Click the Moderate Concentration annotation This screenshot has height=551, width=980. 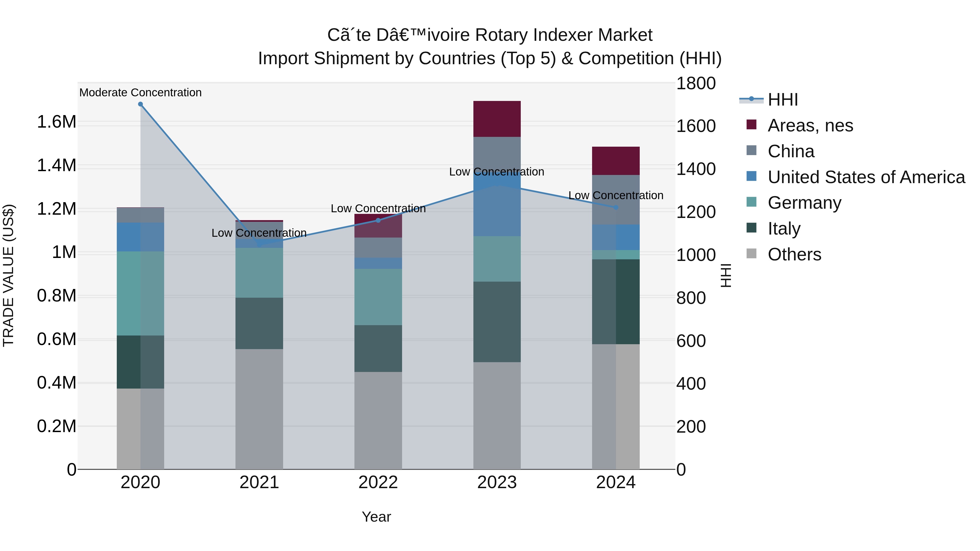click(x=140, y=93)
